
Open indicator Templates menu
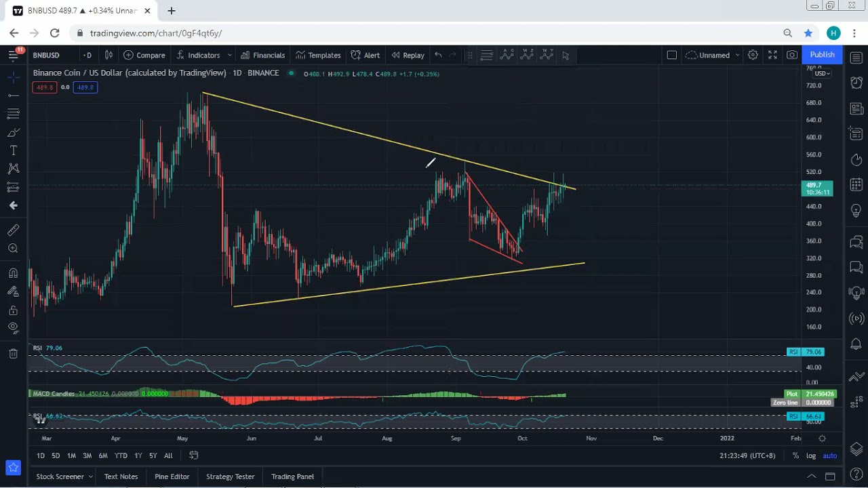pos(317,55)
